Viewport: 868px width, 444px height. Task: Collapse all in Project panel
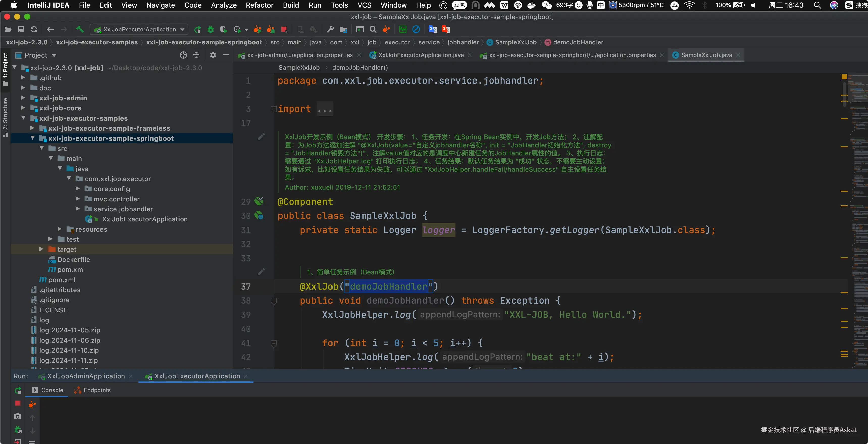196,55
